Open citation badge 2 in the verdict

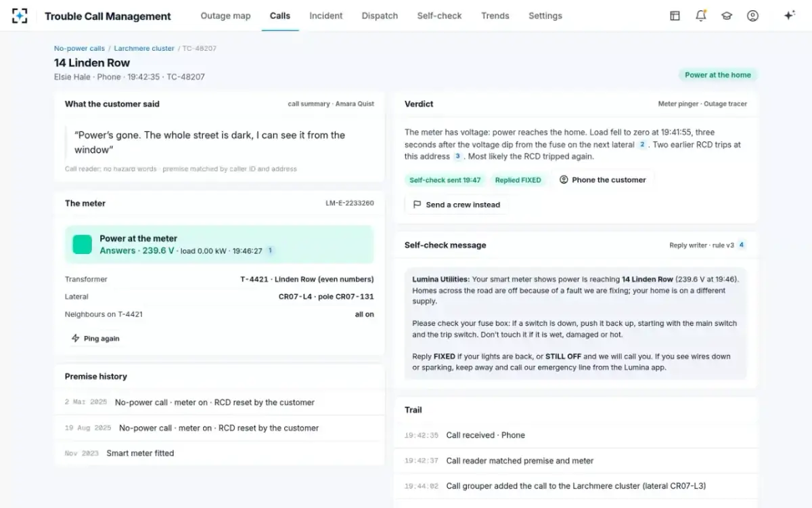642,144
